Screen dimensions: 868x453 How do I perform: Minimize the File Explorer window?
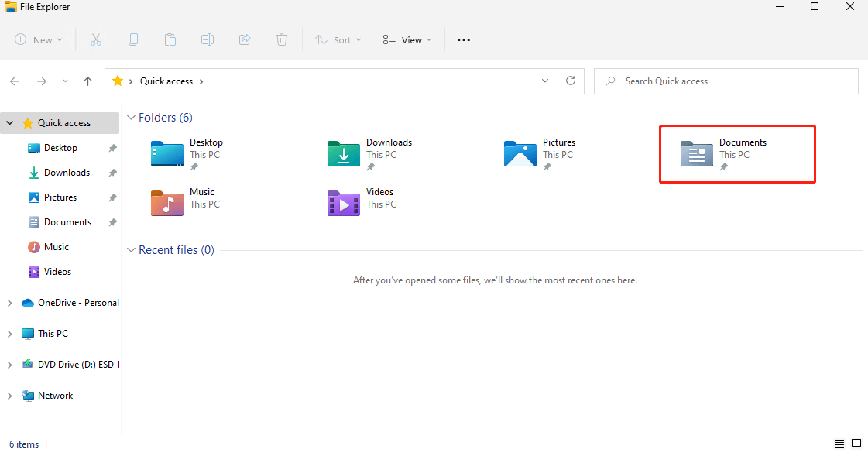coord(780,6)
